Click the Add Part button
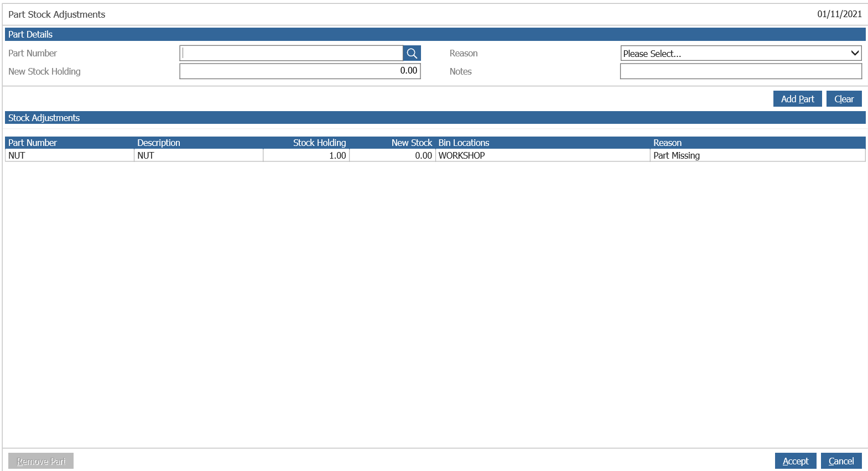The image size is (868, 471). tap(797, 99)
